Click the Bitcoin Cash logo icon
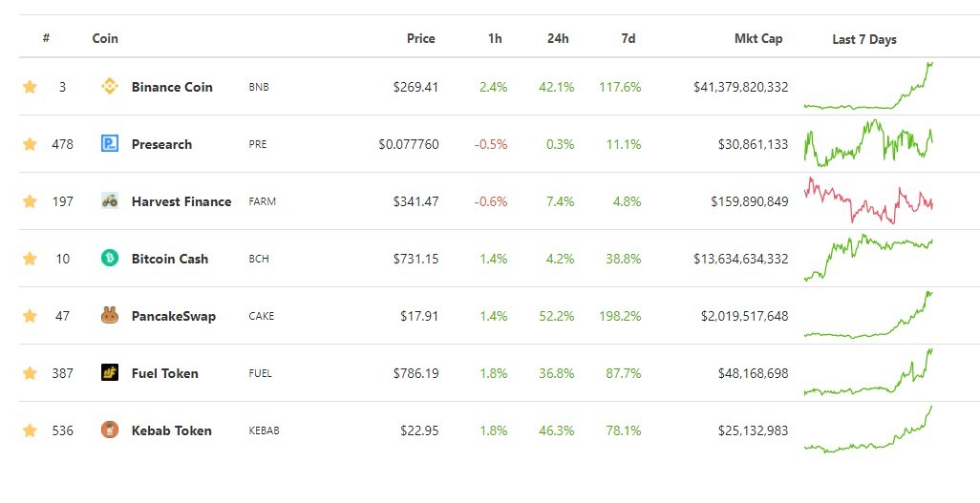980x503 pixels. pyautogui.click(x=110, y=258)
